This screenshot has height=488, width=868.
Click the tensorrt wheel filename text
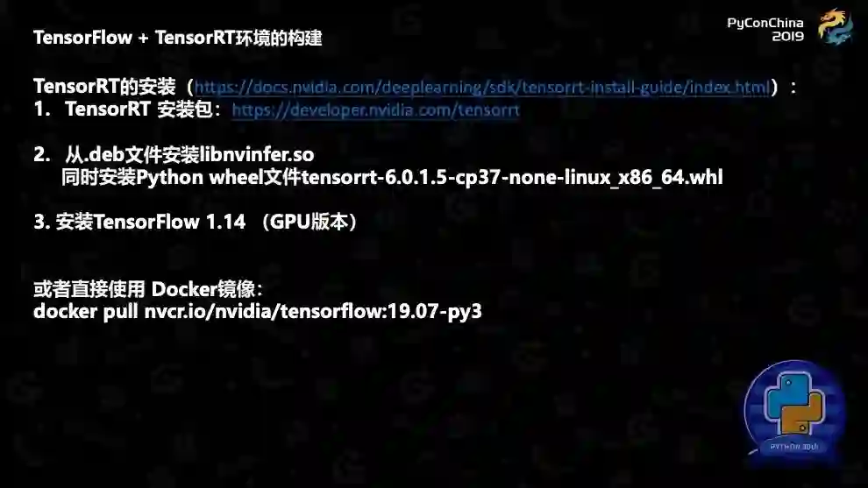click(512, 178)
